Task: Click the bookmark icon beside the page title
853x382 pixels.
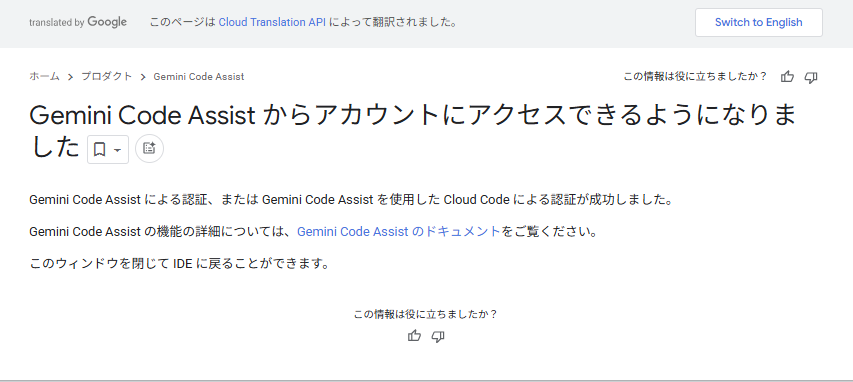Action: pyautogui.click(x=100, y=149)
